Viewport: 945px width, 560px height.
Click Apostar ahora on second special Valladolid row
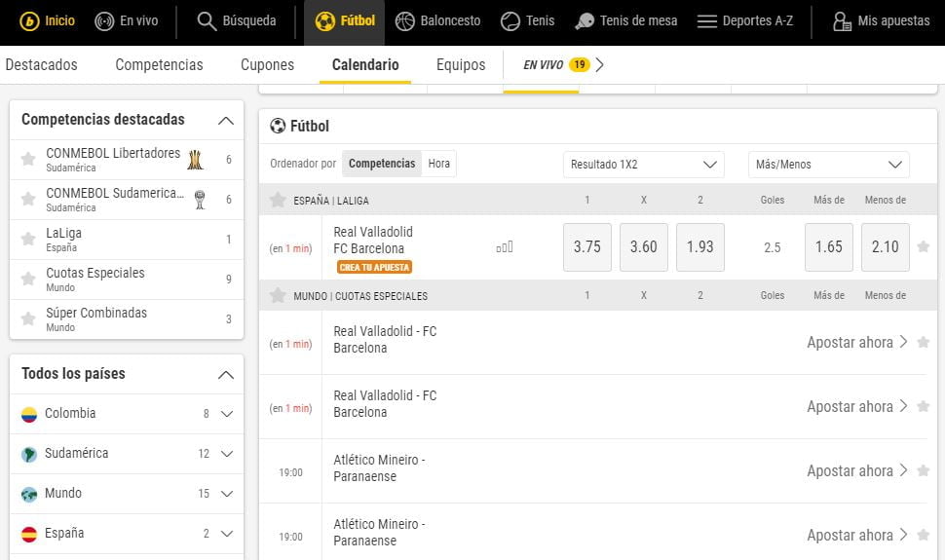(x=857, y=407)
